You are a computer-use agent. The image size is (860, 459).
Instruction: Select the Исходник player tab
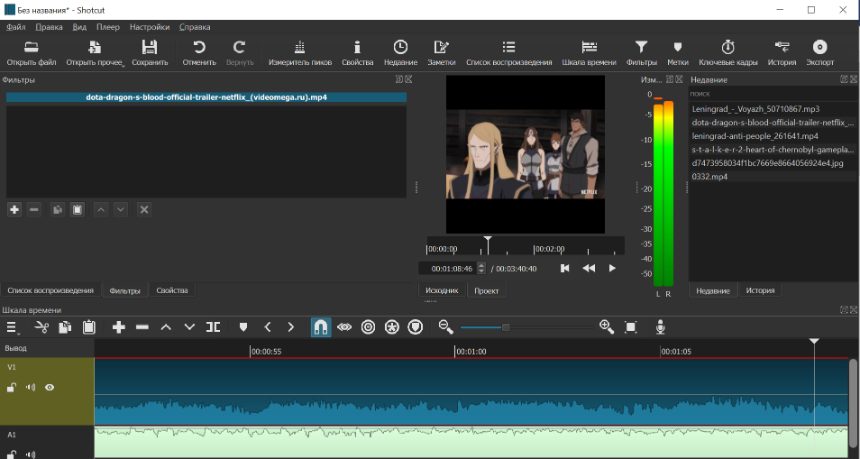pyautogui.click(x=442, y=291)
